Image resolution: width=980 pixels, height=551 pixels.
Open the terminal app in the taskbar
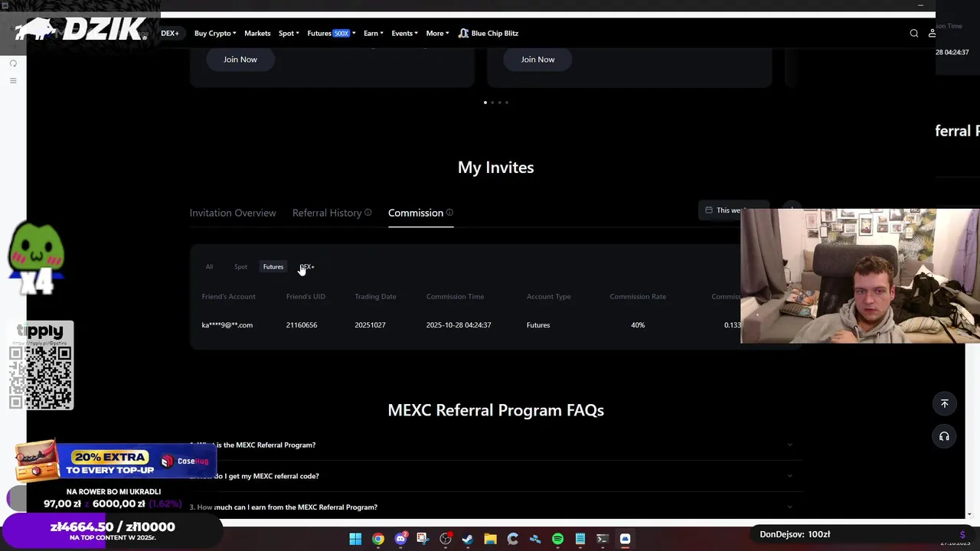[603, 539]
